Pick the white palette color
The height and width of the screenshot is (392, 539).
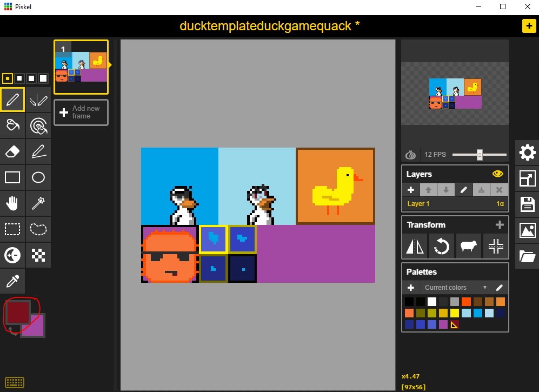click(432, 302)
